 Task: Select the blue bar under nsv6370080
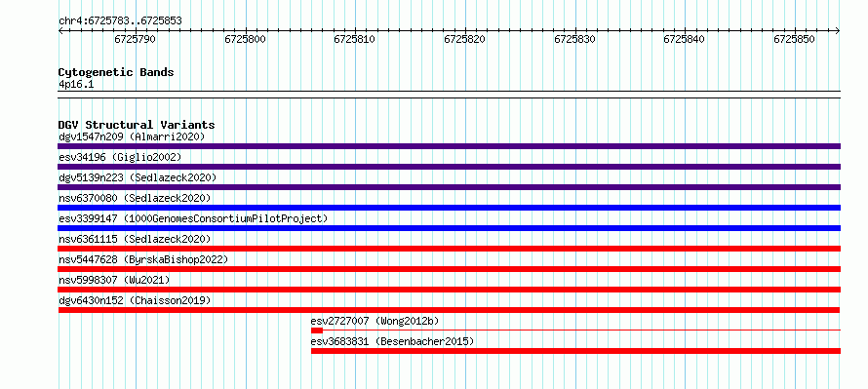pos(449,208)
